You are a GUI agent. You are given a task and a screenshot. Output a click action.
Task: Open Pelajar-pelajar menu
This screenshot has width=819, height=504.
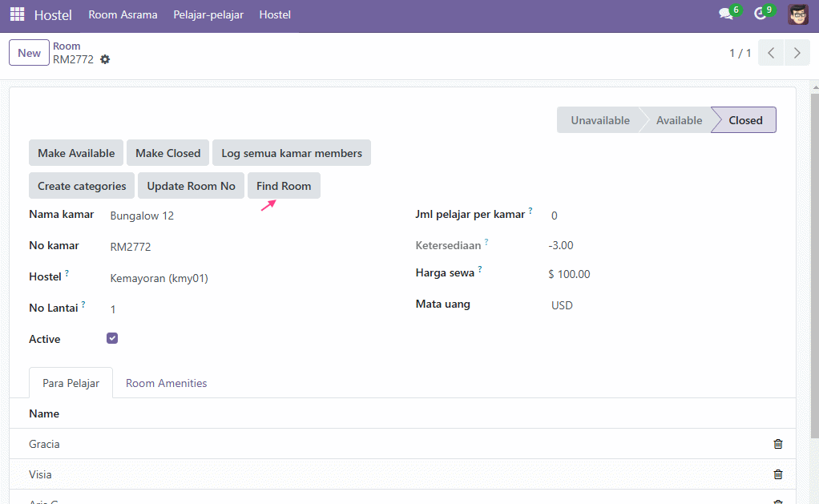208,14
